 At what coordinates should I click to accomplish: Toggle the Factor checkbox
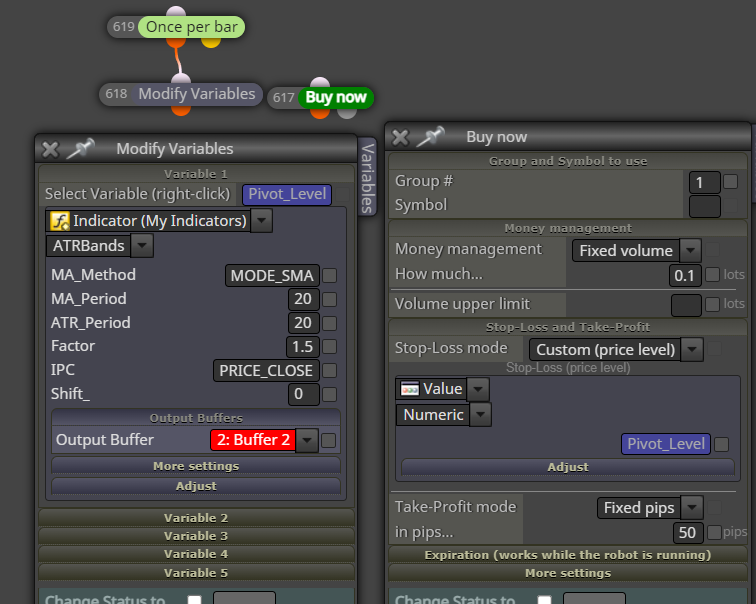[330, 347]
